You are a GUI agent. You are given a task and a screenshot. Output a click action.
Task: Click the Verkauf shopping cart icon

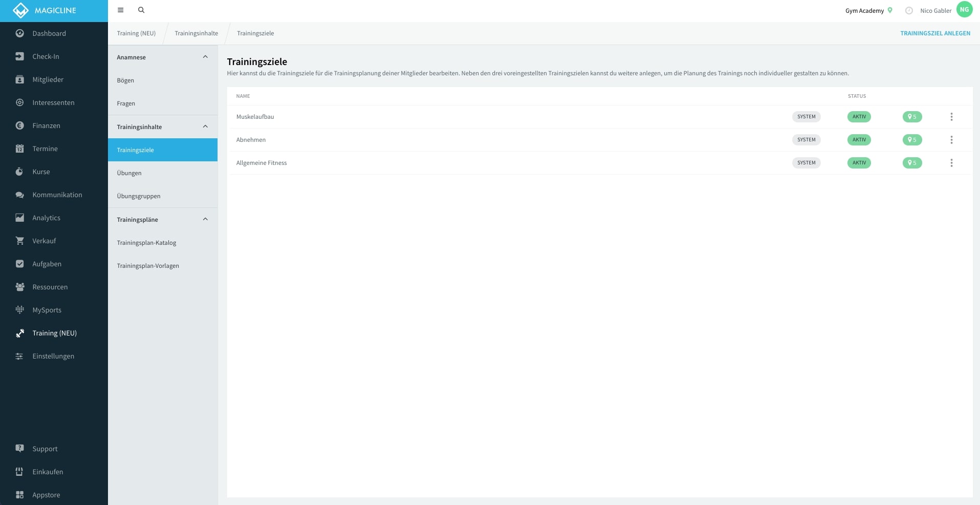(x=19, y=241)
